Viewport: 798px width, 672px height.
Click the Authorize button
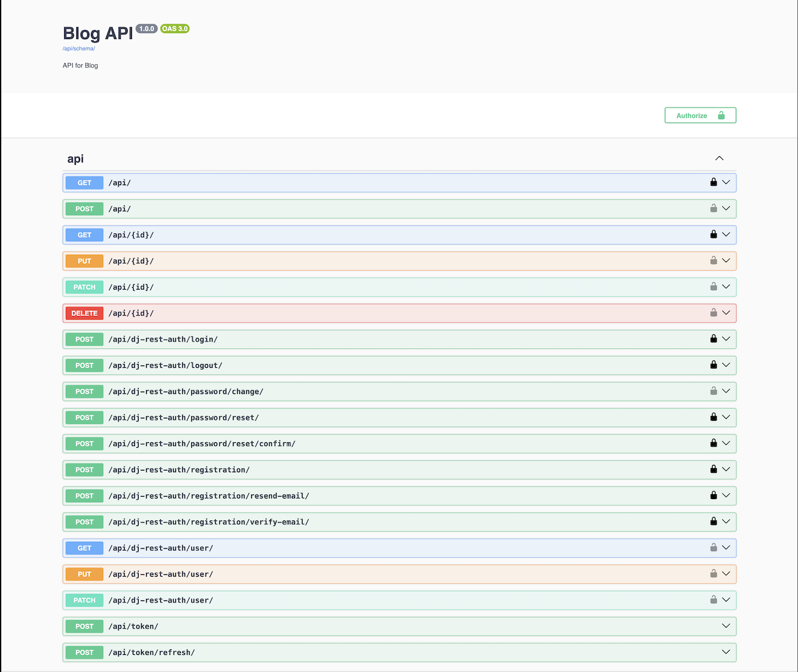coord(700,115)
